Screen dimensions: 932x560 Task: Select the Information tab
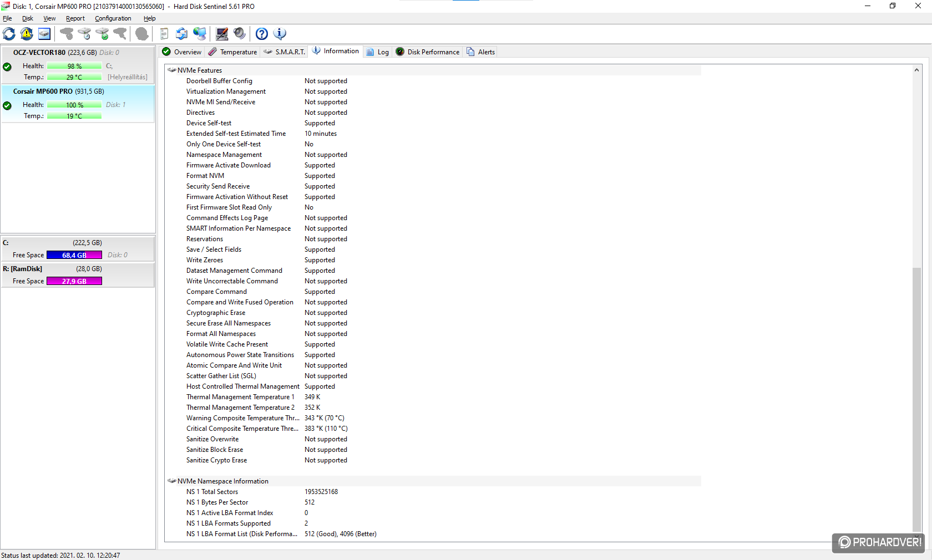pyautogui.click(x=336, y=51)
